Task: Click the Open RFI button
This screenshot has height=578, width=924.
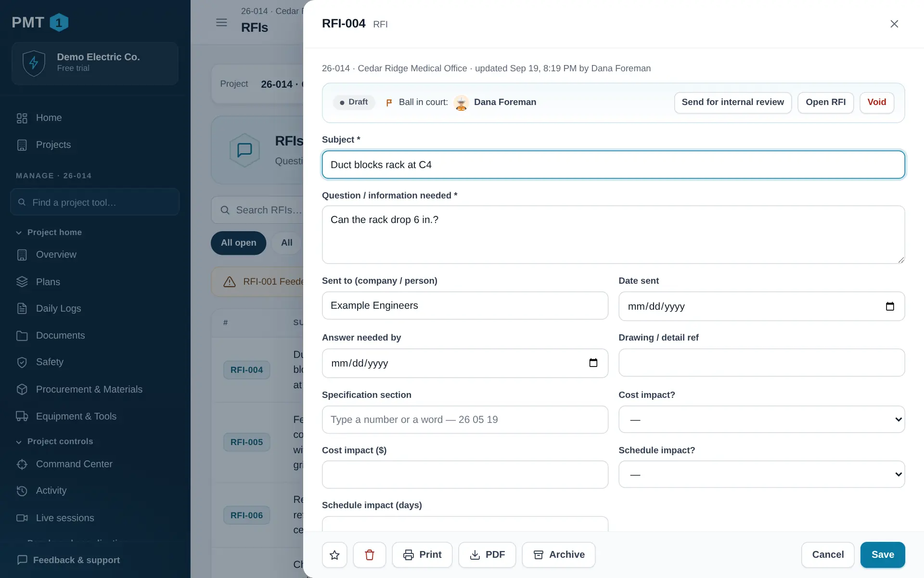Action: (x=825, y=103)
